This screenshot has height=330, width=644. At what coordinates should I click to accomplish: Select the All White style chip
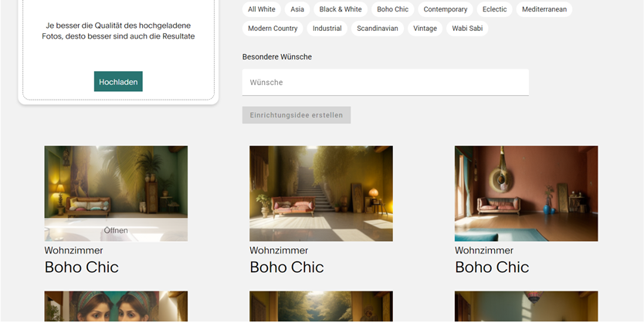[261, 9]
